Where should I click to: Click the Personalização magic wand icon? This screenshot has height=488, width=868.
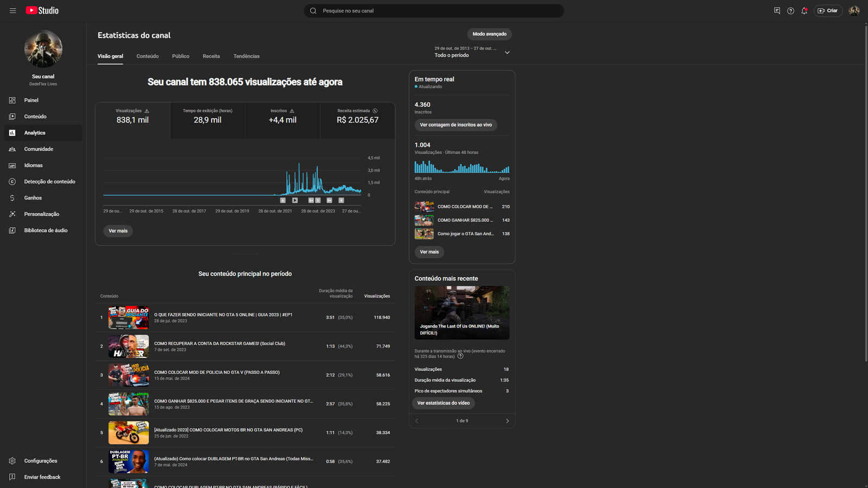pyautogui.click(x=12, y=214)
